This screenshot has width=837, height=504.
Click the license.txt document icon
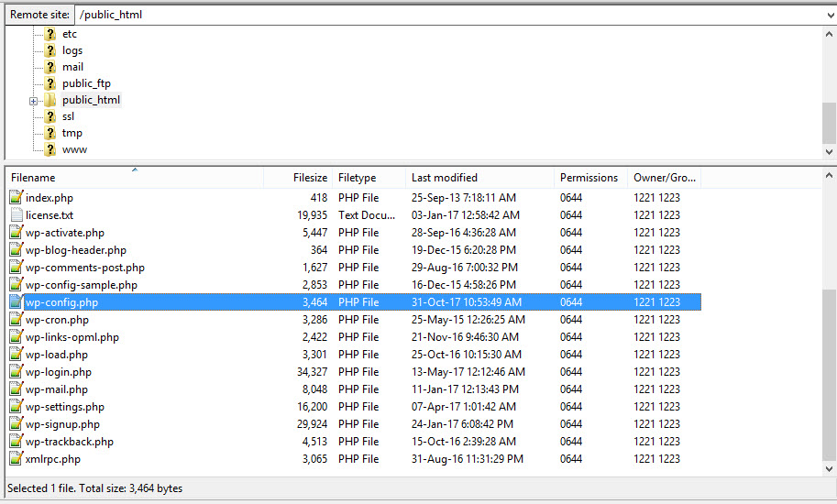tap(17, 215)
